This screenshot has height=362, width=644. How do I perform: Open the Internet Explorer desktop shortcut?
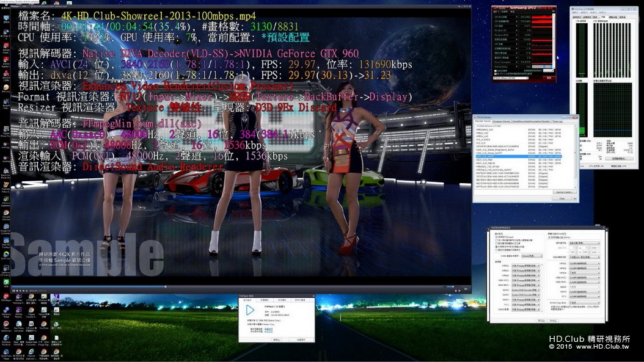[x=32, y=353]
